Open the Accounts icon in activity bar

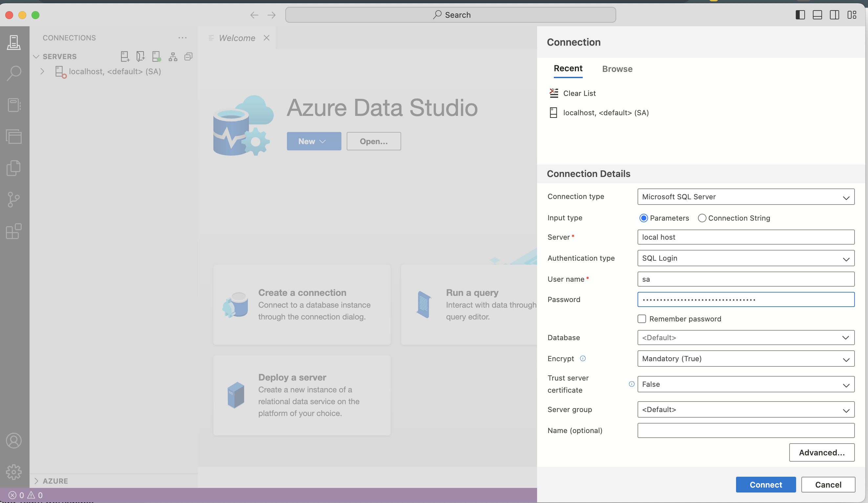pos(14,441)
